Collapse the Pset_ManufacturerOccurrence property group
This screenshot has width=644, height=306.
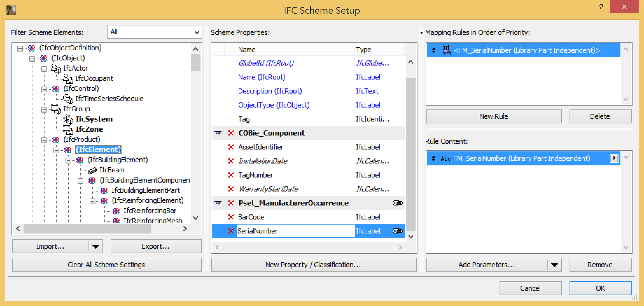click(218, 203)
